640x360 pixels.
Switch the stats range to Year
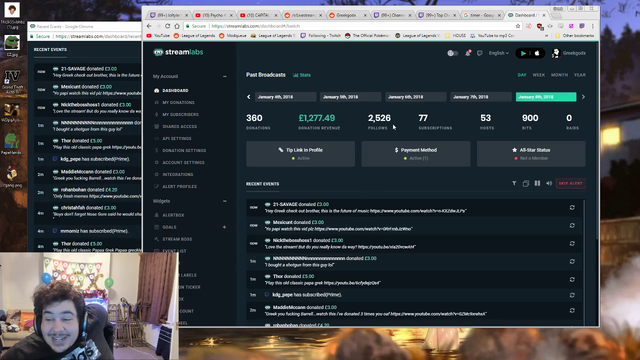(x=580, y=75)
